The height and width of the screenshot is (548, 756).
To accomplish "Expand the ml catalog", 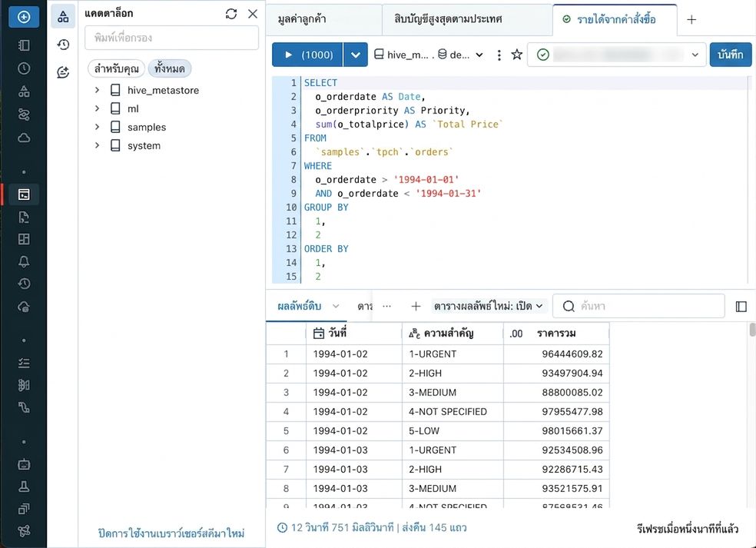I will click(97, 108).
